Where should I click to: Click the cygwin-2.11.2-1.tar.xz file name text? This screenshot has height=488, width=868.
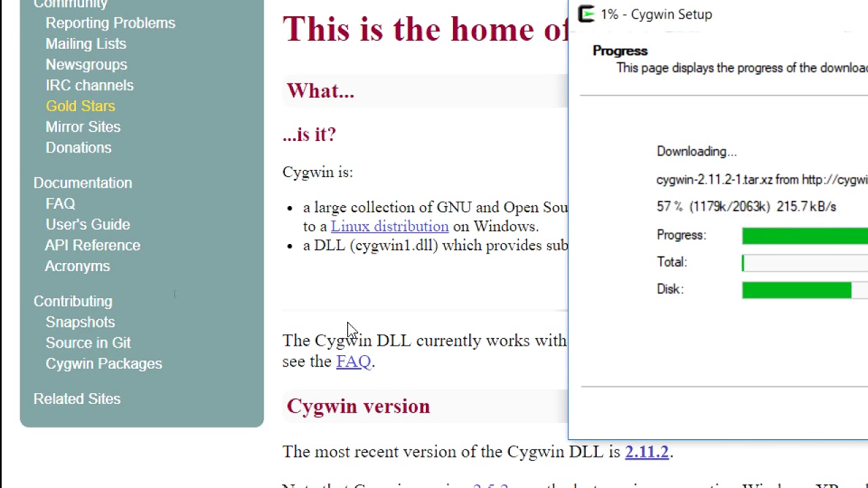(x=714, y=180)
